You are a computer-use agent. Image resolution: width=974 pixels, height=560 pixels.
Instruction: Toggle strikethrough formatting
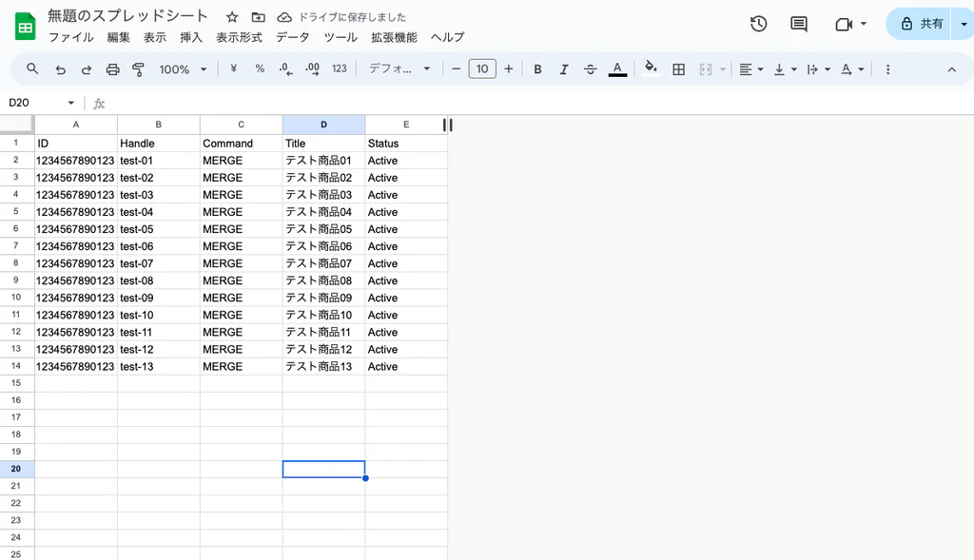coord(590,69)
